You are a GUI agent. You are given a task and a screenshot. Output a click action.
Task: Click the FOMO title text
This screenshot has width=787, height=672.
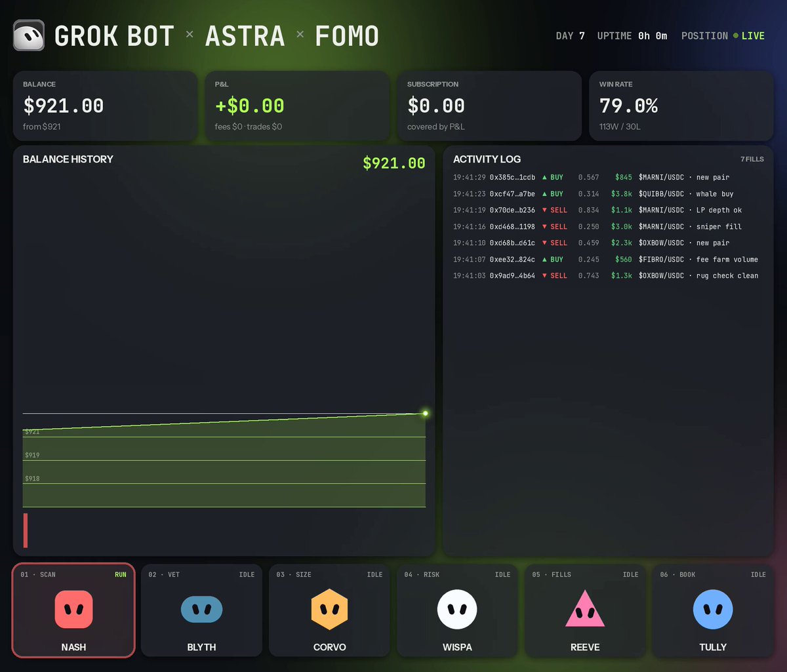click(347, 35)
